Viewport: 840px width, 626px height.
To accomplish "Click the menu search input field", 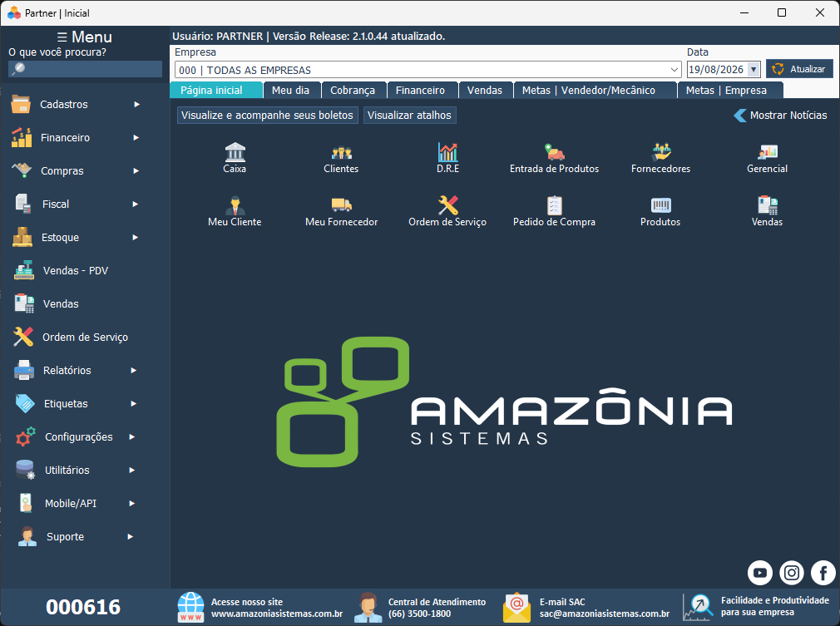I will [x=85, y=68].
